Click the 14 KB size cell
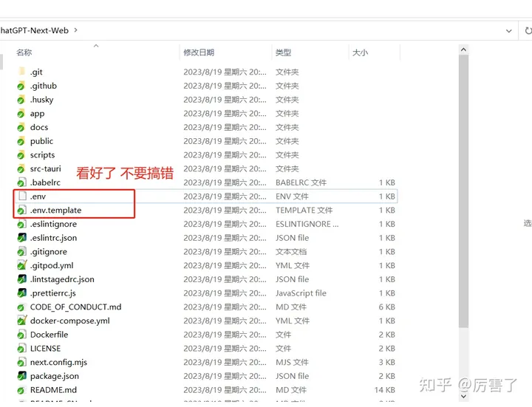Screen dimensions: 532x407 tap(385, 390)
